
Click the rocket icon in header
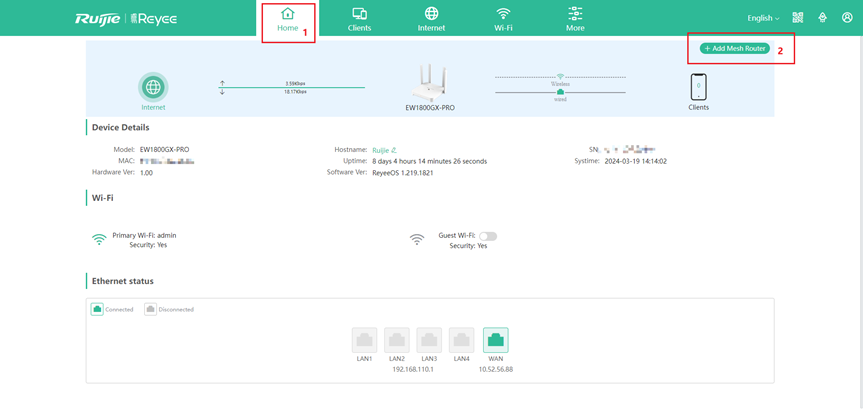click(x=823, y=18)
